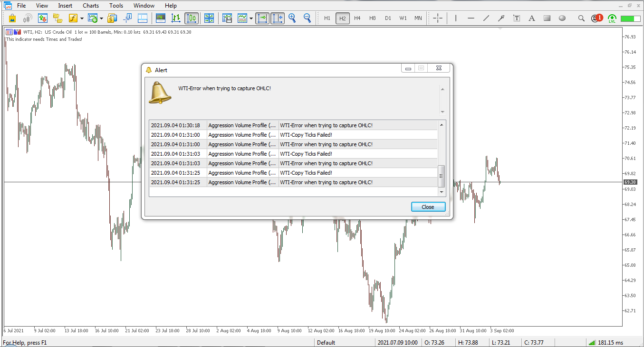
Task: Click the alert list scrollbar thumb
Action: tap(442, 176)
